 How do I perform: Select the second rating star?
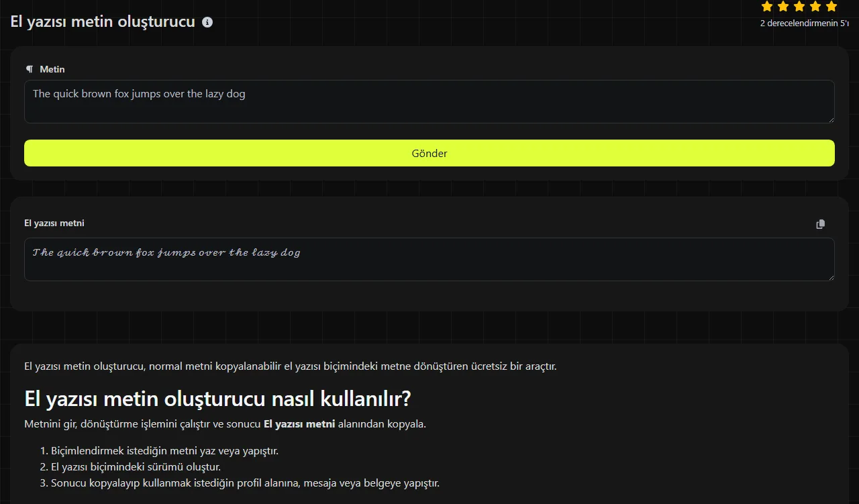(783, 7)
